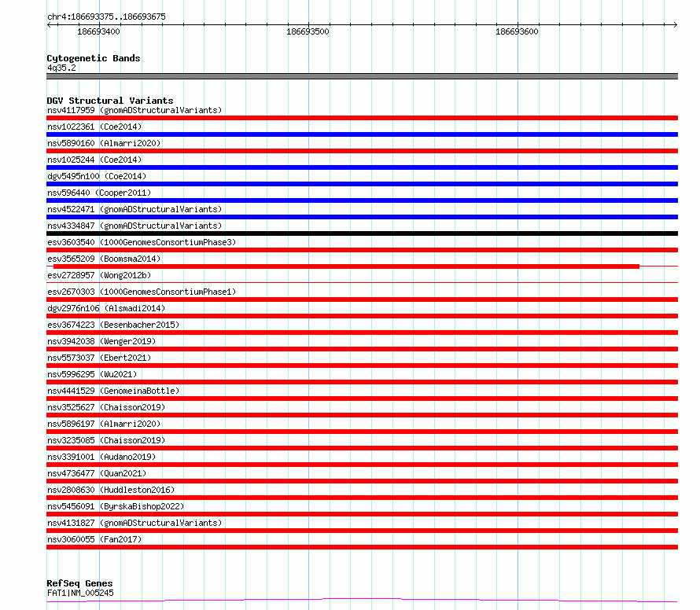Select the nsv2808630 Huddleston2016 variant label

point(111,490)
